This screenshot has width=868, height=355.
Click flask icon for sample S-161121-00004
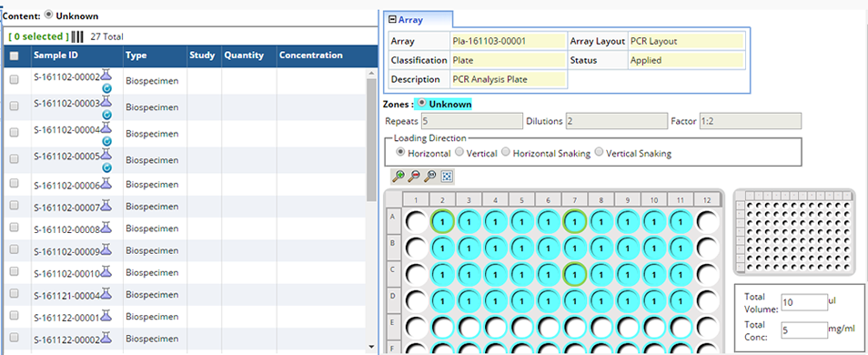pos(106,293)
